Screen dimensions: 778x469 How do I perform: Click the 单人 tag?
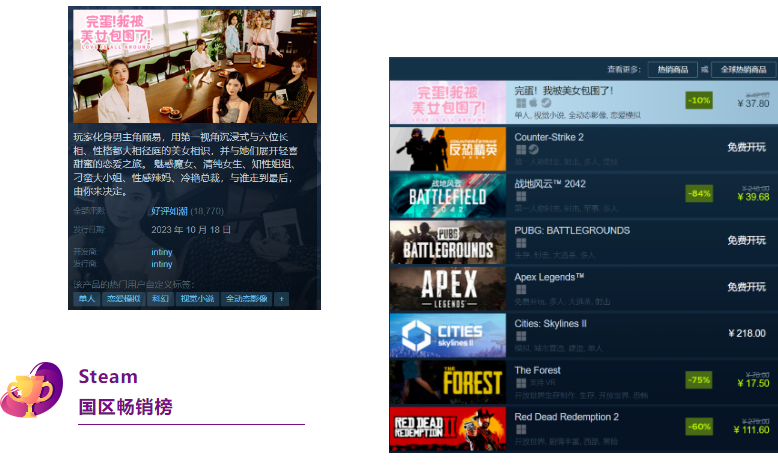86,299
